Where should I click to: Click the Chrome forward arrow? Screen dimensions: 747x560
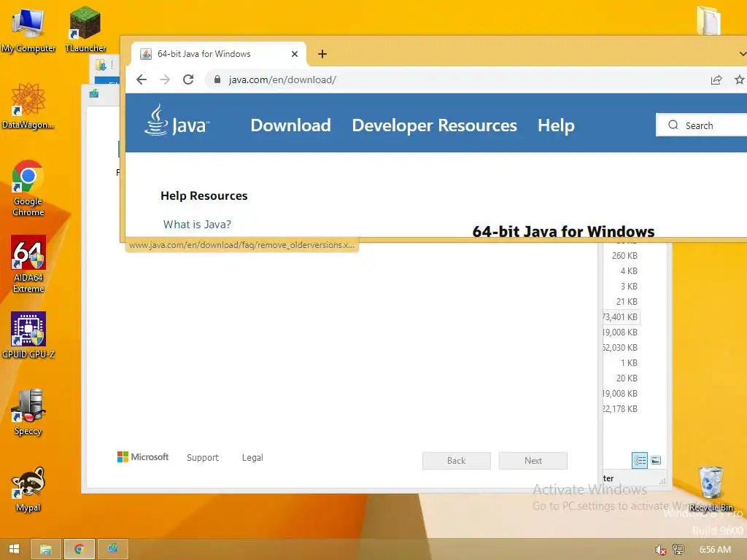coord(165,79)
